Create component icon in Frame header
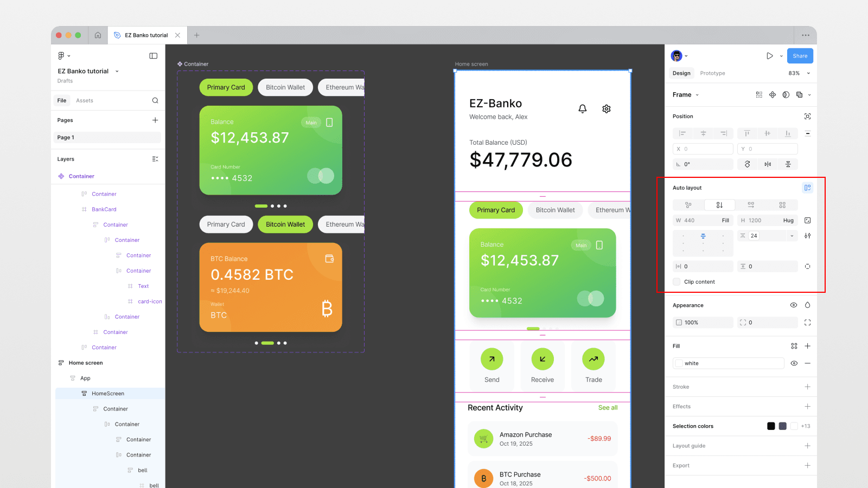 click(773, 95)
